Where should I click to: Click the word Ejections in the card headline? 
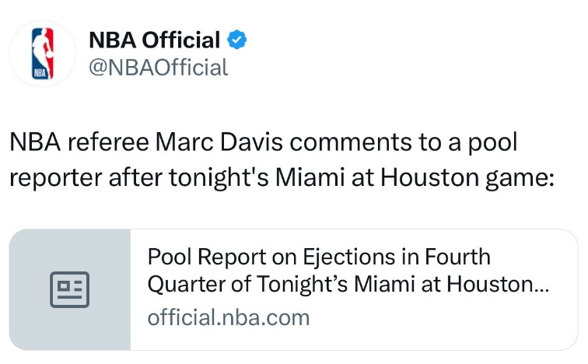pos(348,258)
